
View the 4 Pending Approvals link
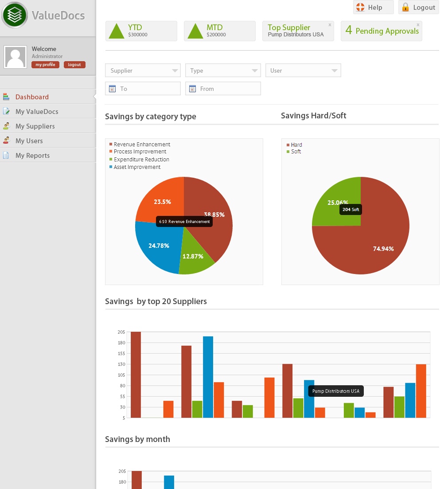coord(382,31)
